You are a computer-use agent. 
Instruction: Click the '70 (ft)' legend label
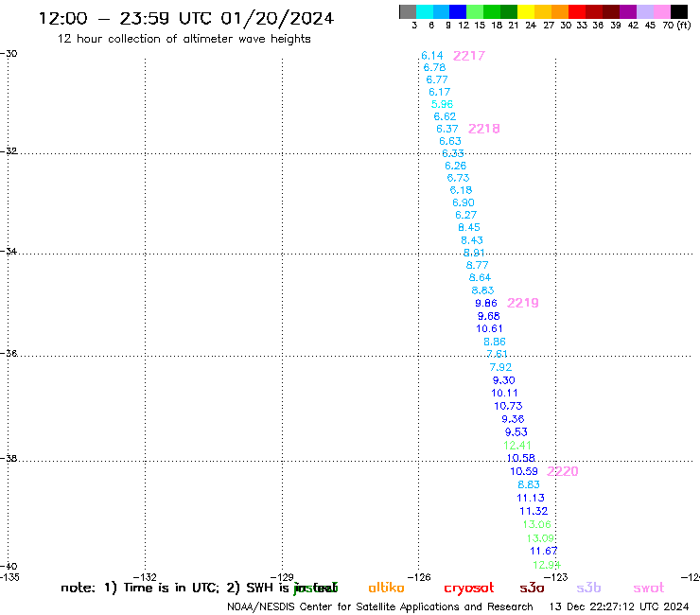point(676,26)
